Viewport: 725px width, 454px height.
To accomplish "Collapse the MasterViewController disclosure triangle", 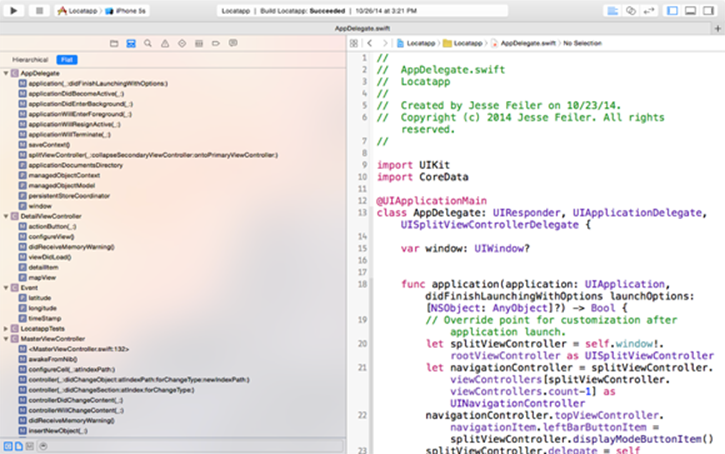I will click(x=6, y=339).
